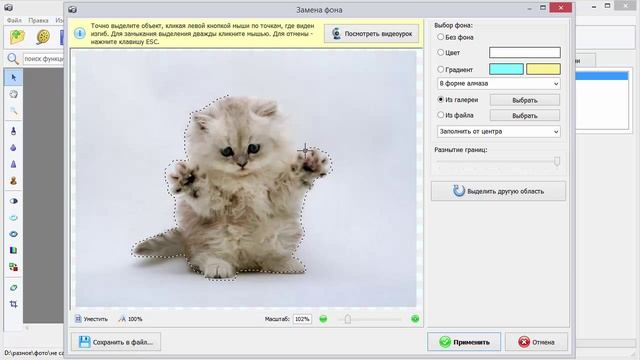Click the Применить button

pos(464,342)
